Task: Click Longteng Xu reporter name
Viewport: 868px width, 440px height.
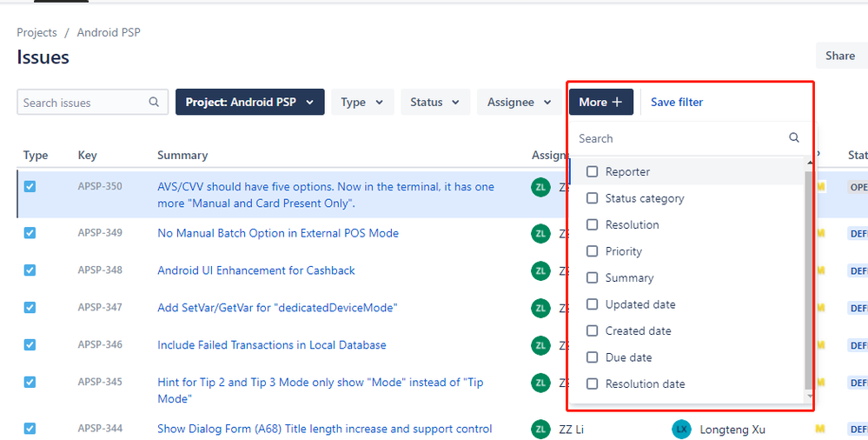Action: click(x=732, y=430)
